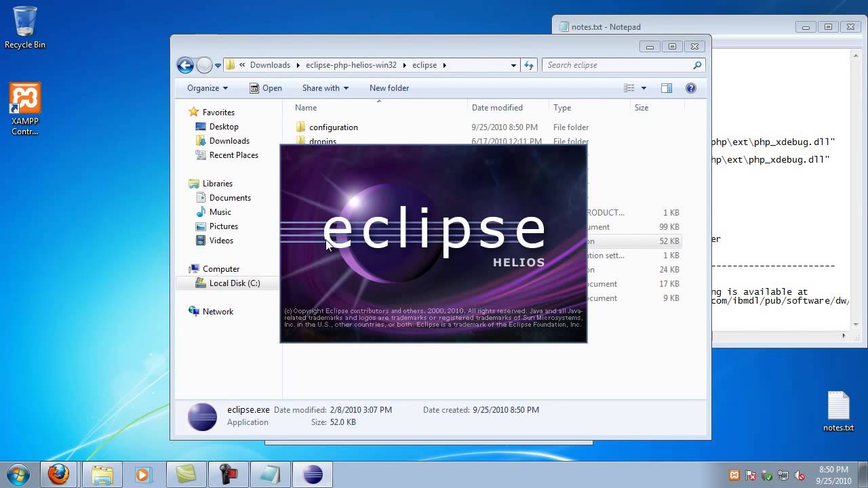
Task: Click the Explorer Forward arrow button
Action: pyautogui.click(x=204, y=65)
